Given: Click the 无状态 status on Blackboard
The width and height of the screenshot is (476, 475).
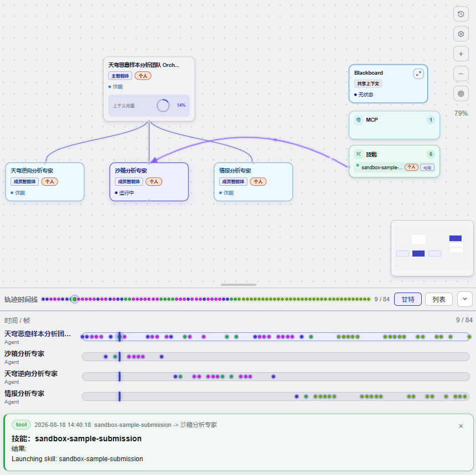Looking at the screenshot, I should coord(365,95).
